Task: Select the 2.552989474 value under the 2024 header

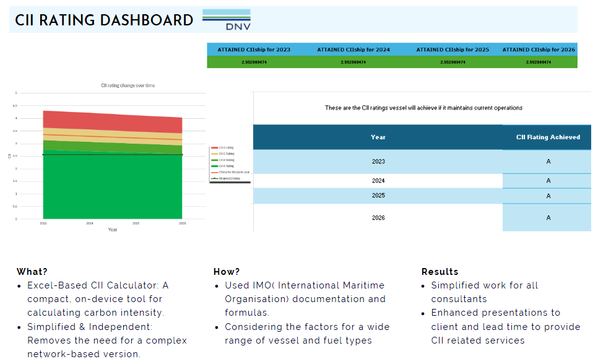Action: tap(353, 62)
